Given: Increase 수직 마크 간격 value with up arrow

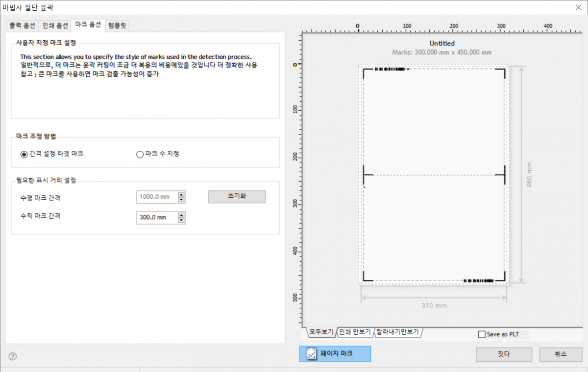Looking at the screenshot, I should 182,215.
